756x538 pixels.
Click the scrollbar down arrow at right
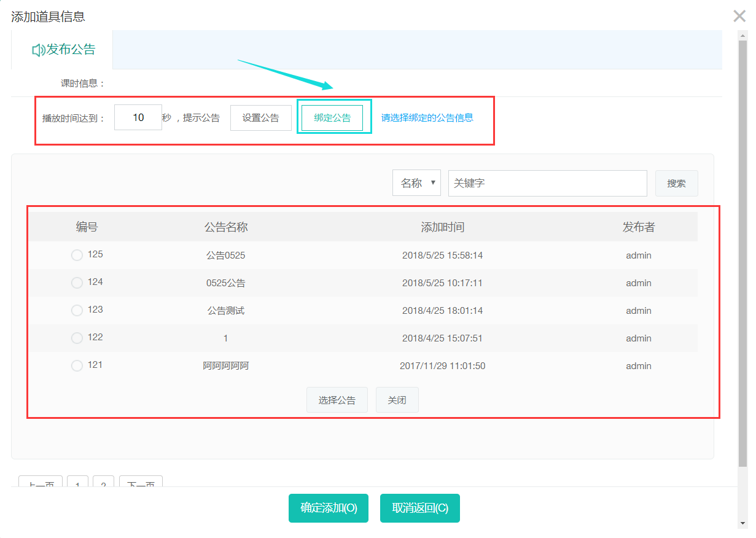[x=742, y=523]
